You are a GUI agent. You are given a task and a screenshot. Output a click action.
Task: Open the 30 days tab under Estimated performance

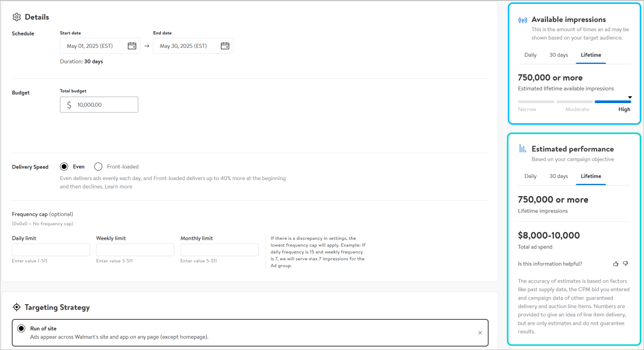click(558, 176)
